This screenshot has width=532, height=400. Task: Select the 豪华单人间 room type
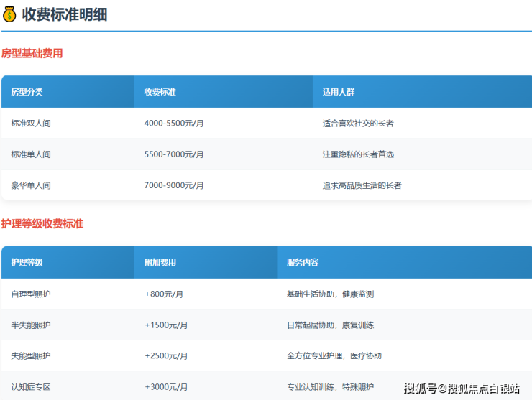coord(31,185)
